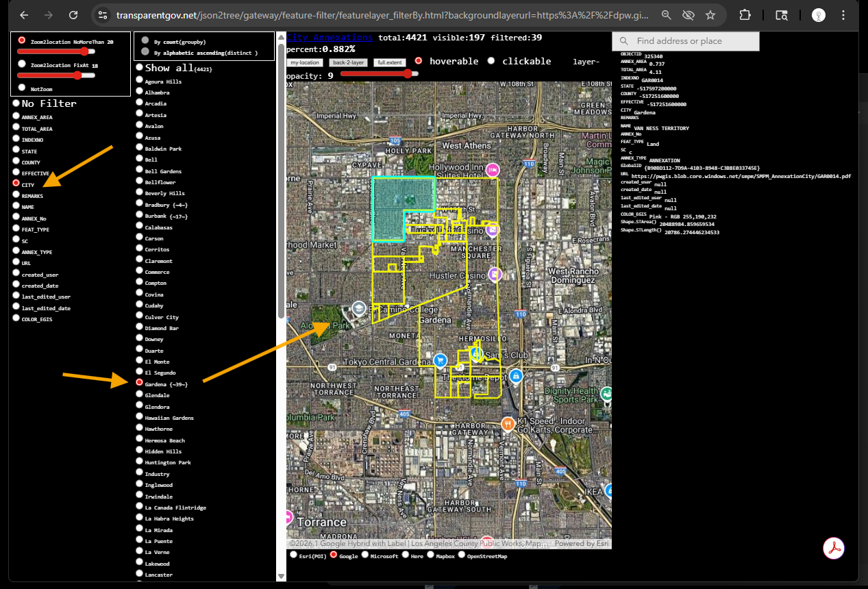Sort by count (groupby)
The width and height of the screenshot is (868, 589).
coord(145,41)
